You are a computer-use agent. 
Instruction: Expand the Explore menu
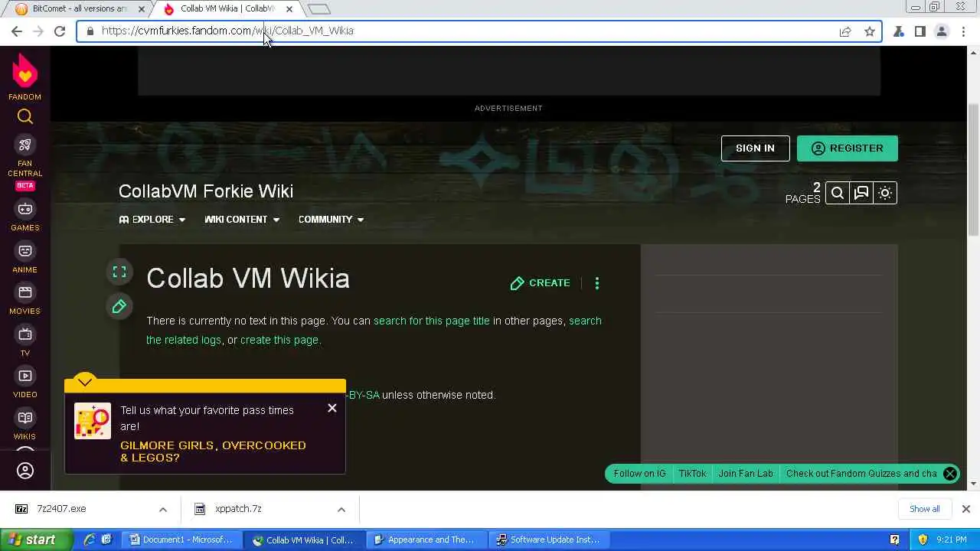[152, 220]
